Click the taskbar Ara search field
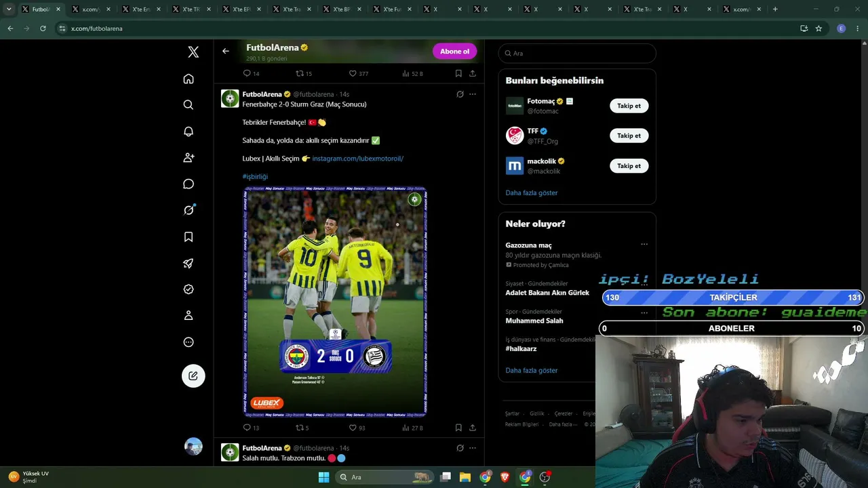868x488 pixels. 384,477
